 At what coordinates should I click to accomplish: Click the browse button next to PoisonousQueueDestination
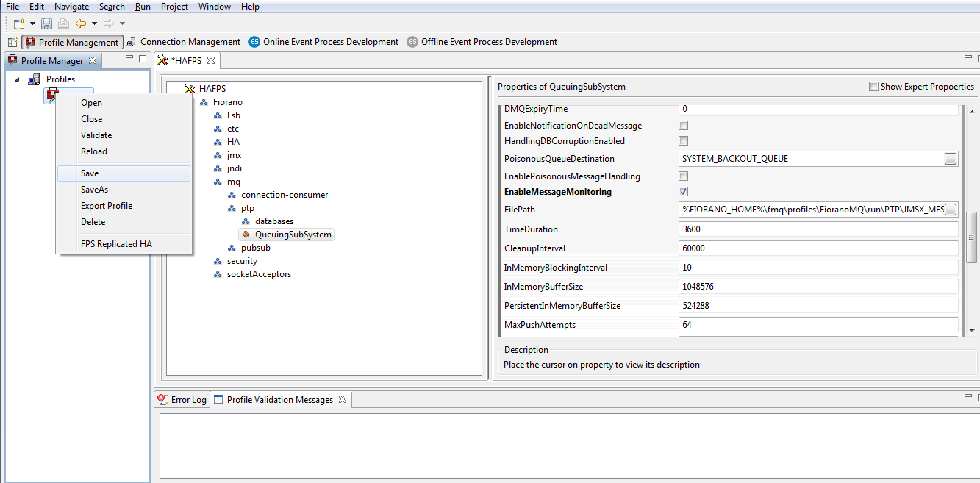click(951, 159)
